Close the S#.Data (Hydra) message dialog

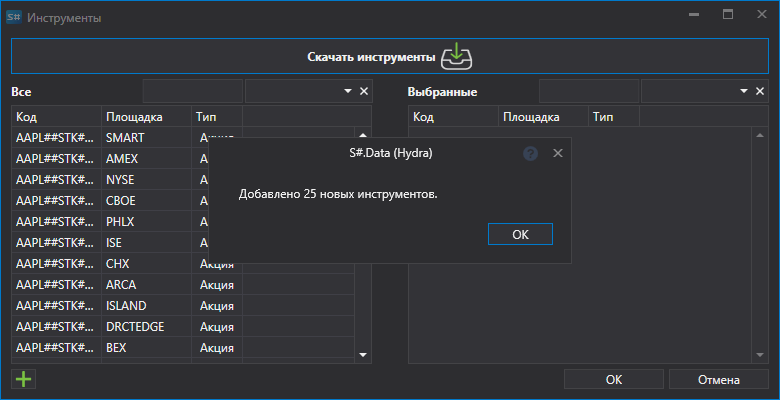[x=558, y=153]
